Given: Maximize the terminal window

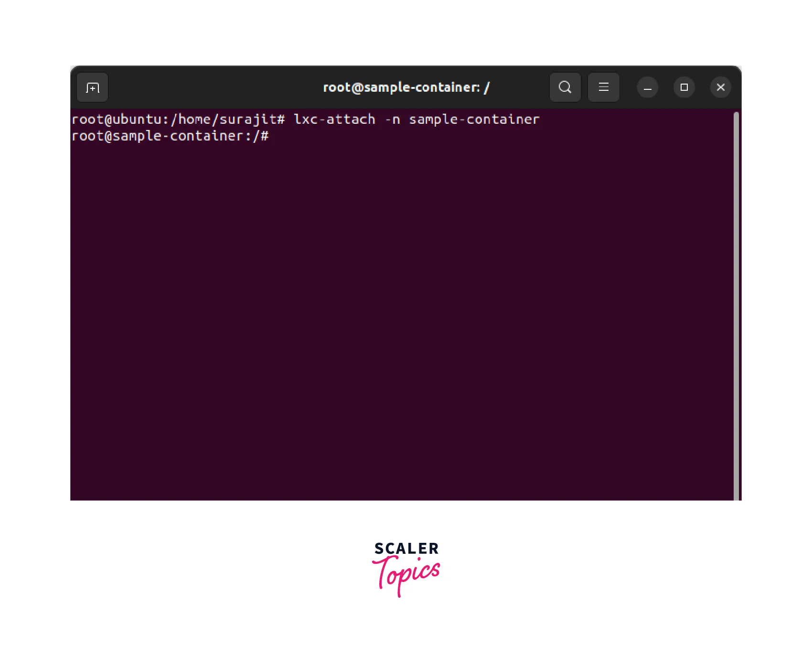Looking at the screenshot, I should tap(684, 87).
